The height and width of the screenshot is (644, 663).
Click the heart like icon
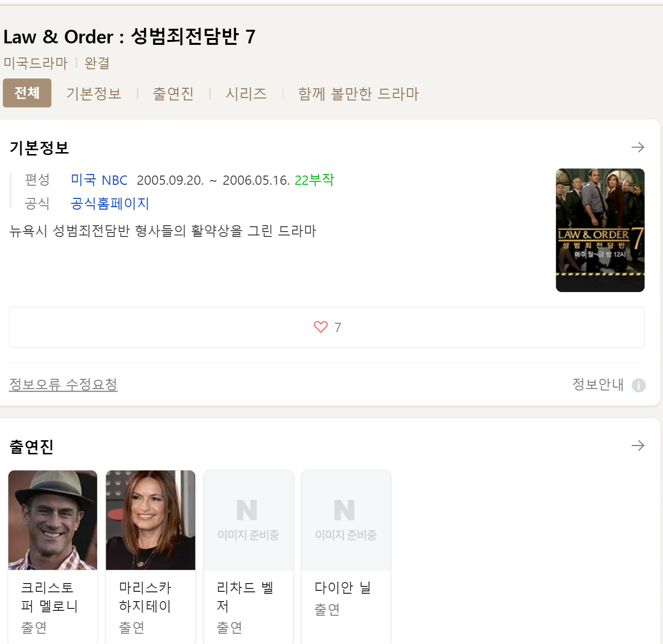click(321, 327)
